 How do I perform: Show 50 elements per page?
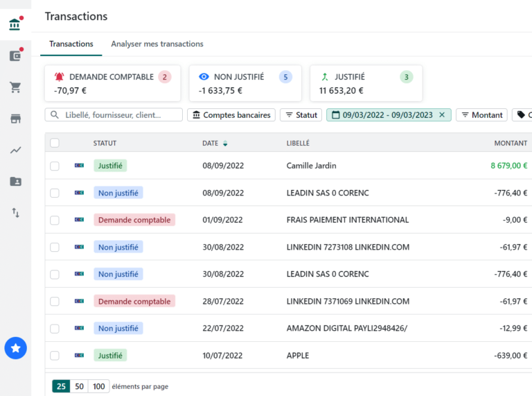80,386
